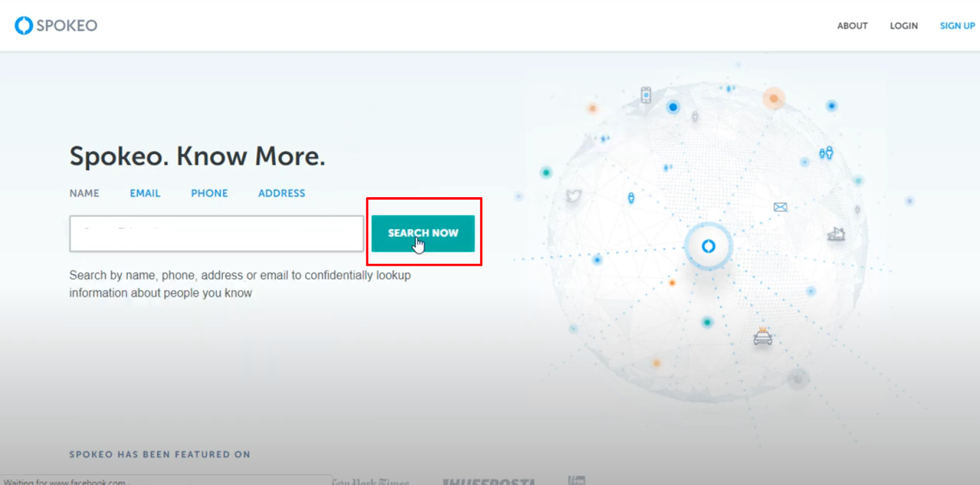
Task: Switch to the PHONE search tab
Action: click(209, 193)
